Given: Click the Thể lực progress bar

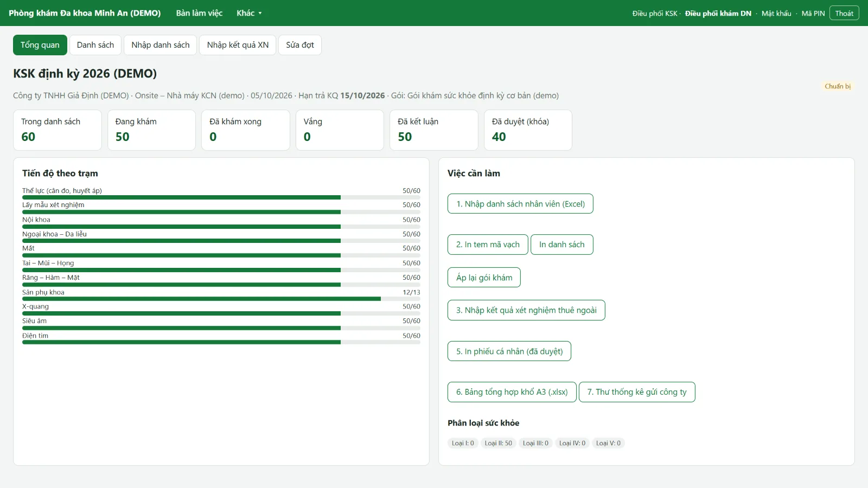Looking at the screenshot, I should pos(221,197).
